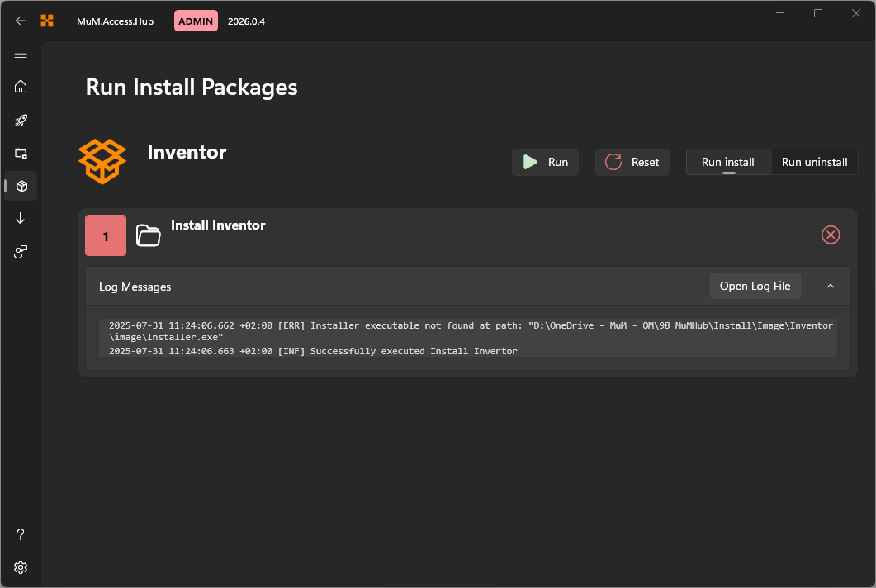Screen dimensions: 876x588
Task: Click the Open Log File button
Action: (755, 286)
